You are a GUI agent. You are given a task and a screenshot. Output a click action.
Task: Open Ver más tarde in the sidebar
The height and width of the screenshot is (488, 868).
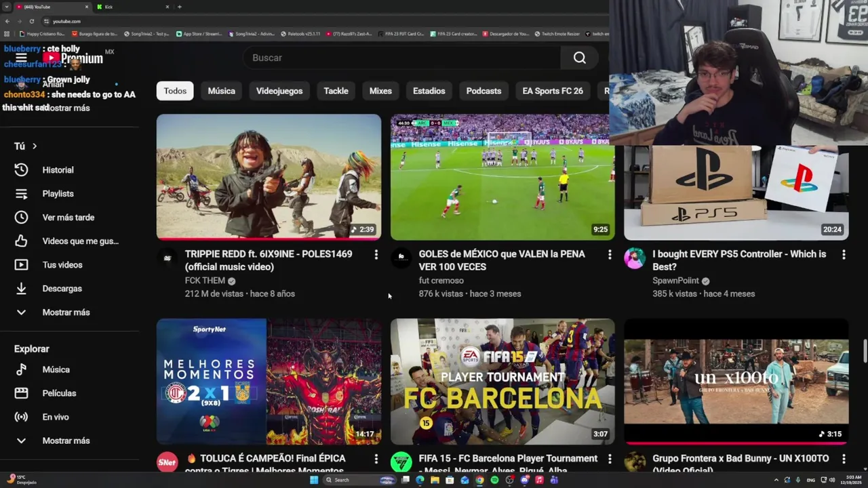click(69, 218)
